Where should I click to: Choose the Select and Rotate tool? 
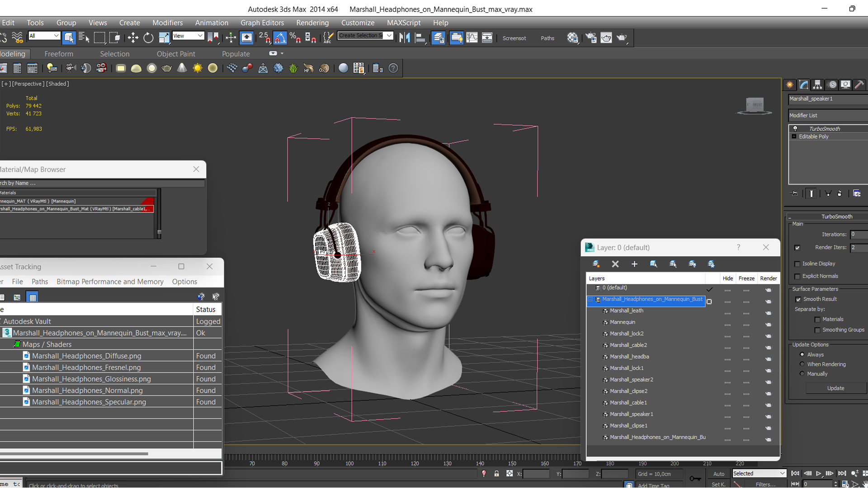click(x=148, y=38)
